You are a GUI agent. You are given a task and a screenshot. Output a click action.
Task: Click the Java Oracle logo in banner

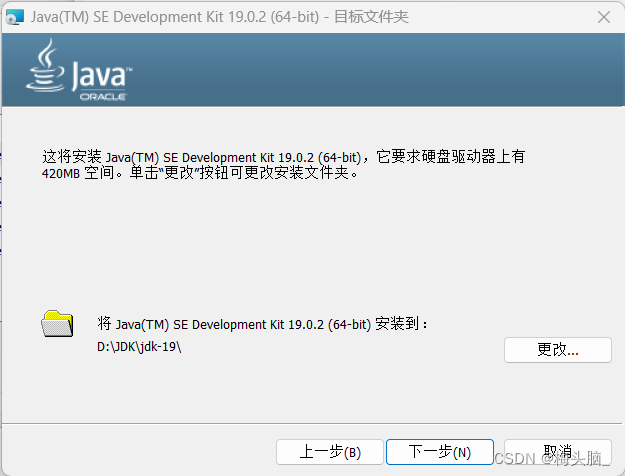pos(79,70)
